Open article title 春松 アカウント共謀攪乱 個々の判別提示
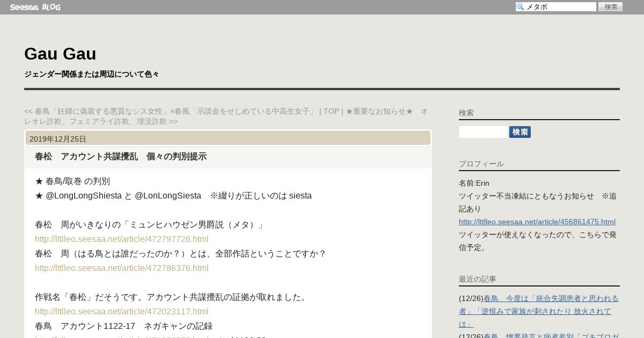This screenshot has height=338, width=644. click(x=121, y=157)
